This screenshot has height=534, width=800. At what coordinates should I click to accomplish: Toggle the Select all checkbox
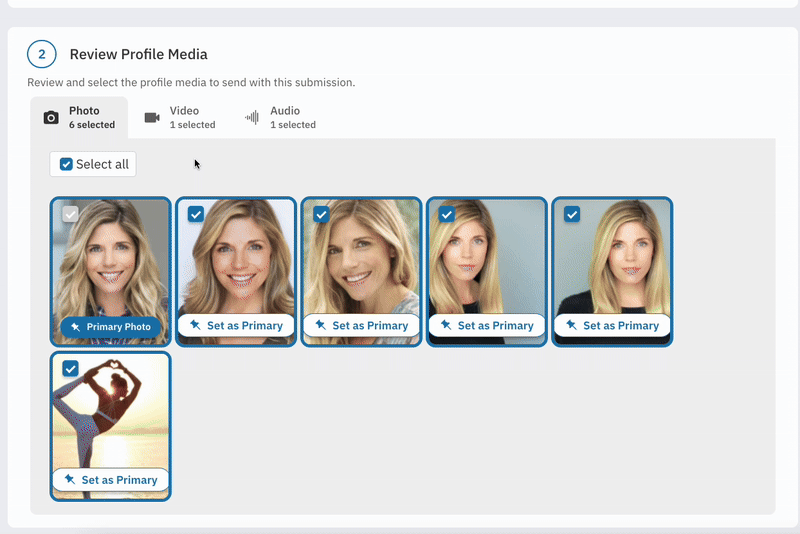(66, 164)
